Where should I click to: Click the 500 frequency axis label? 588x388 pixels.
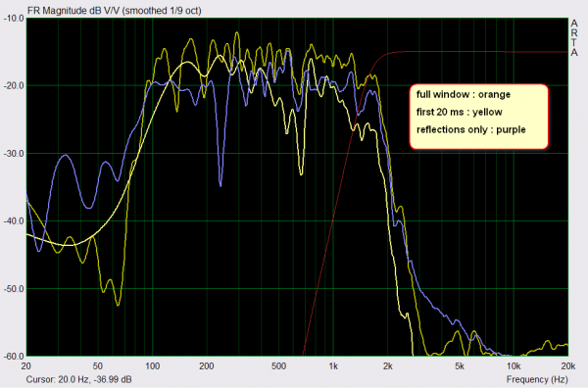[278, 365]
